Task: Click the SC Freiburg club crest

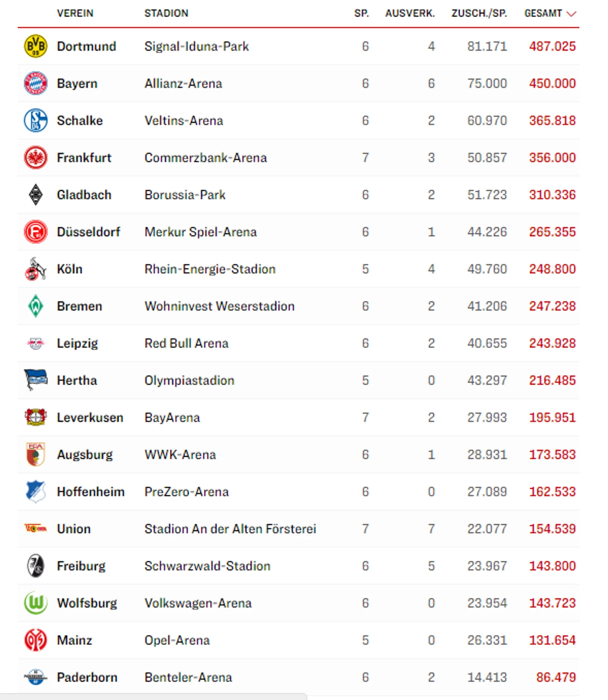Action: point(35,566)
